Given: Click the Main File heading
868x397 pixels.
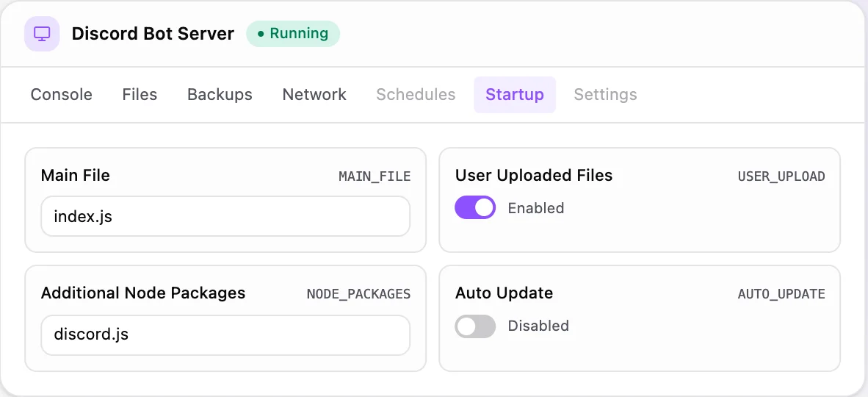Looking at the screenshot, I should click(x=76, y=176).
